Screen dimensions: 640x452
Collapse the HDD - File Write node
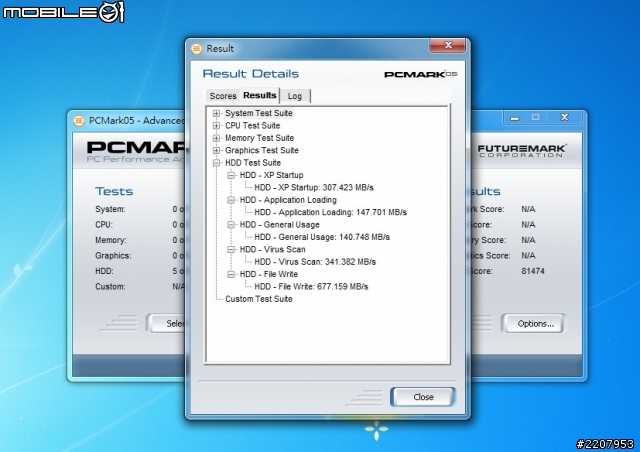click(x=231, y=274)
